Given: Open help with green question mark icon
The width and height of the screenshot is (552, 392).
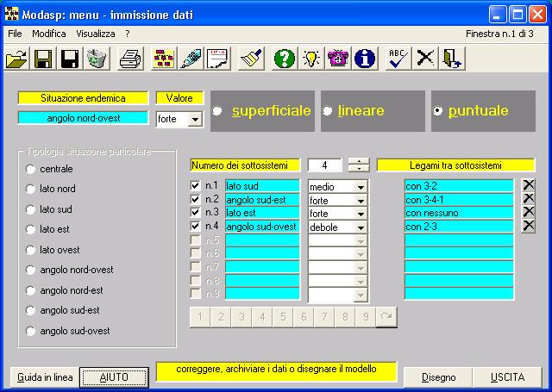Looking at the screenshot, I should point(284,59).
